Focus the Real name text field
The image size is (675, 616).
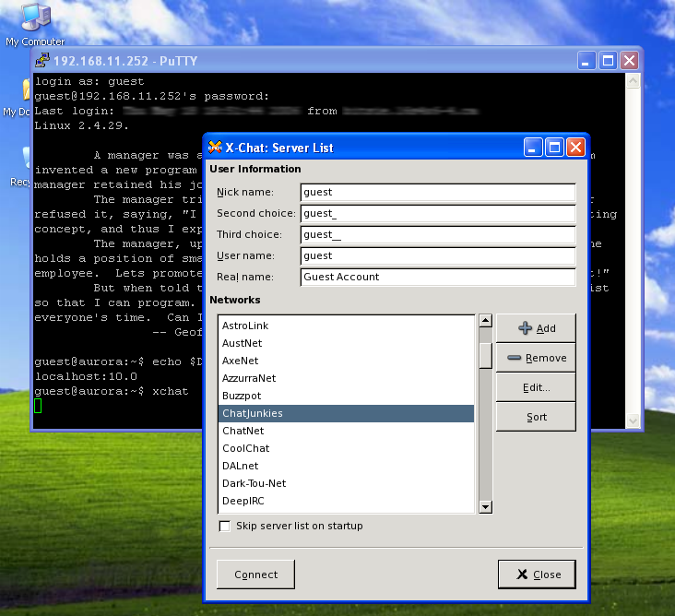437,277
